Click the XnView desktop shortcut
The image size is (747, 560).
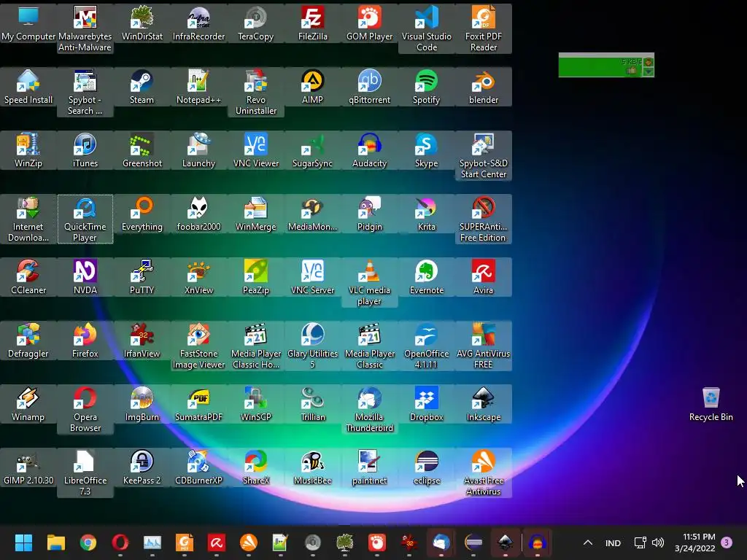(x=198, y=277)
